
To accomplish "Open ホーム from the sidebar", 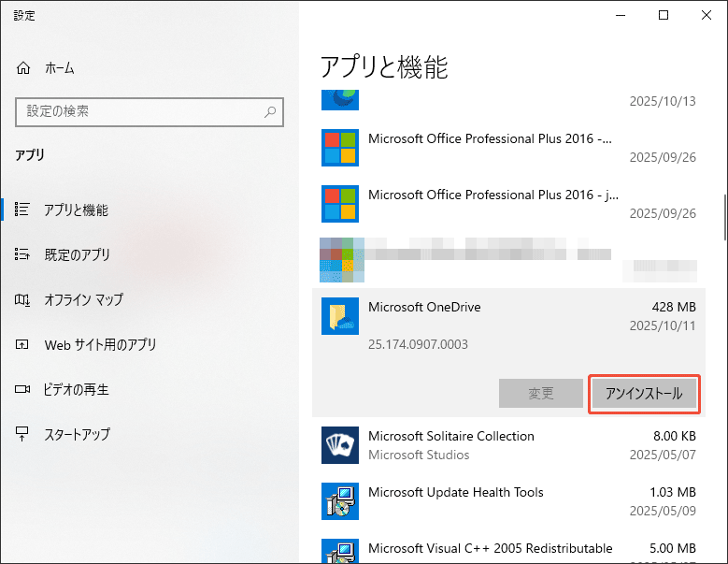I will 60,68.
